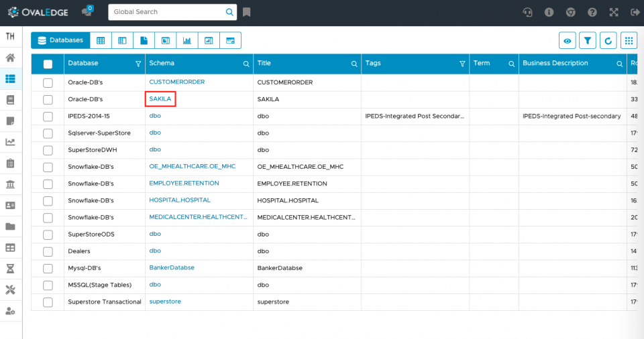
Task: Check the SuperStoreDWH row checkbox
Action: (48, 150)
